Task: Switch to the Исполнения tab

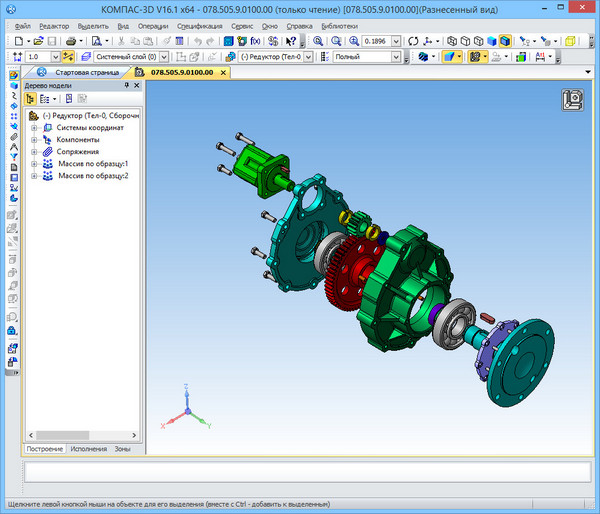Action: [x=88, y=449]
